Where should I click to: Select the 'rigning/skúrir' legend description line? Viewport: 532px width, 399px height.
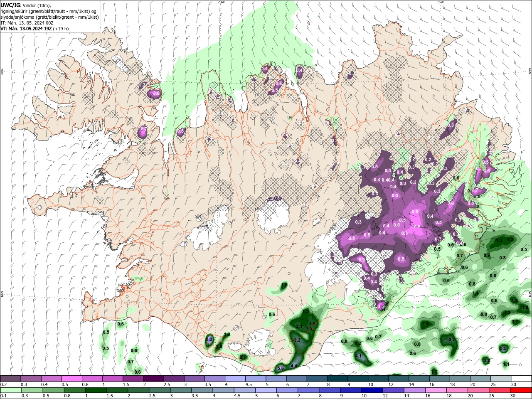pos(49,11)
